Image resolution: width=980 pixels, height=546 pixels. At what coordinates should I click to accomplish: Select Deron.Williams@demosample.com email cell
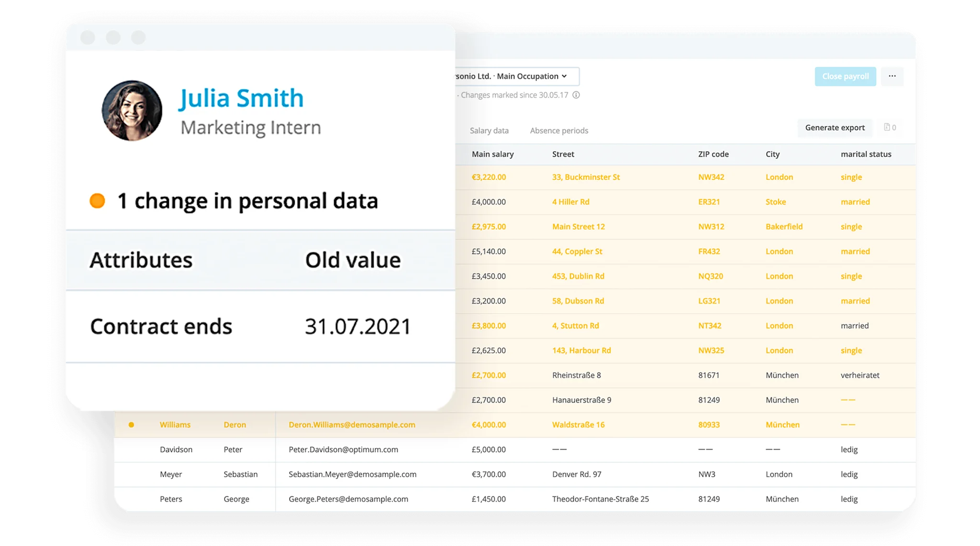point(352,425)
